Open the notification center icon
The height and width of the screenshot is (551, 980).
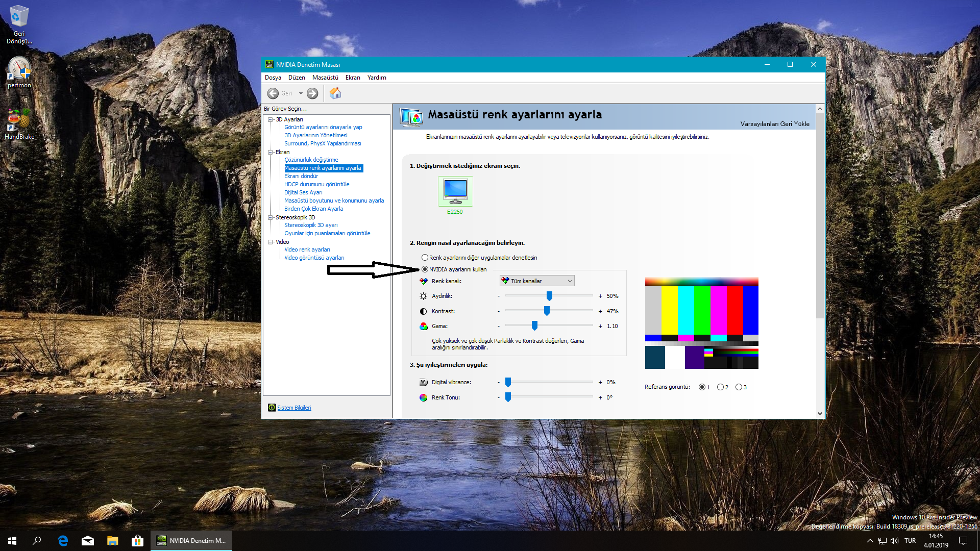[x=963, y=541]
